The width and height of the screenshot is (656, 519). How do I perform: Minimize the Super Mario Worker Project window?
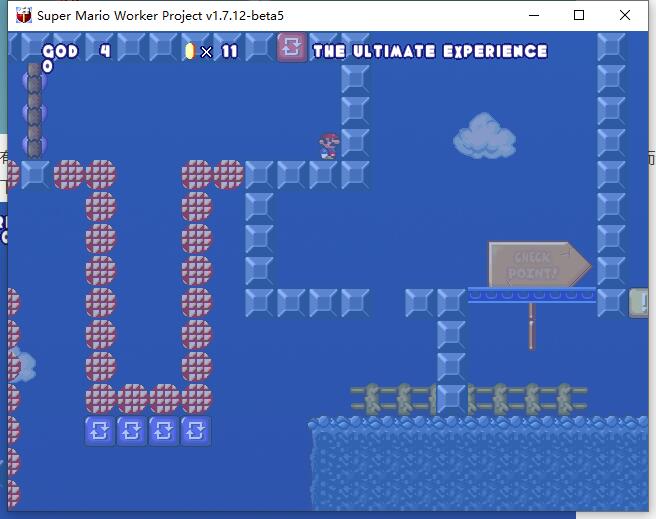click(533, 15)
